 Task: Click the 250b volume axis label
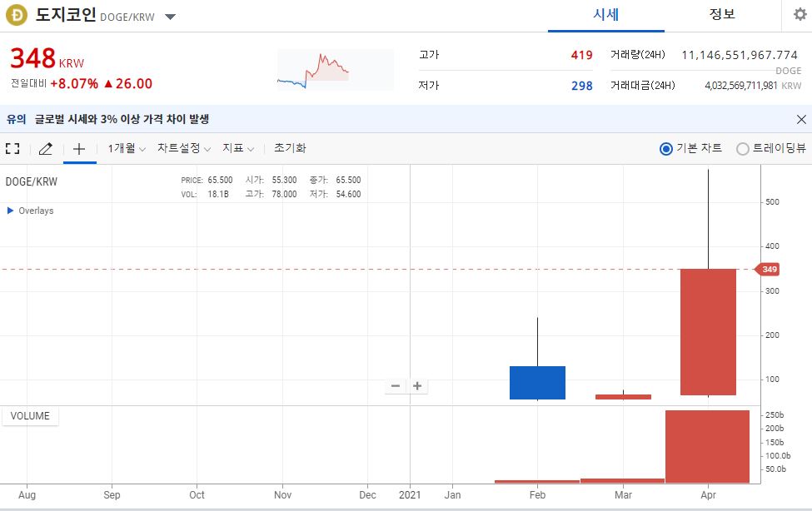pyautogui.click(x=775, y=415)
